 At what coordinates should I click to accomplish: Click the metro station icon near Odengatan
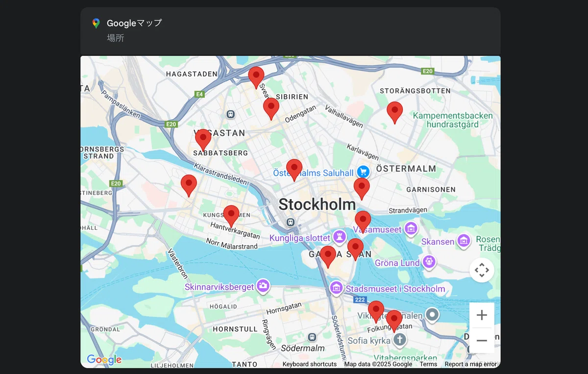coord(230,114)
